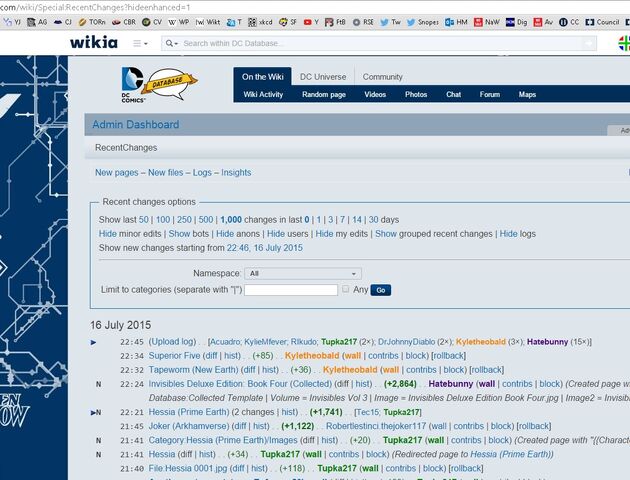Click the Limit to categories text field
630x480 pixels.
coord(291,290)
